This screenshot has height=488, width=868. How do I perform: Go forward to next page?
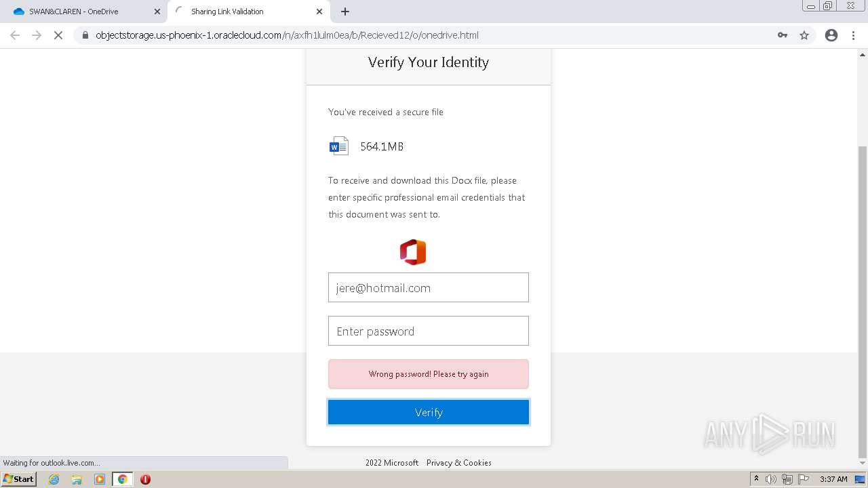(37, 35)
